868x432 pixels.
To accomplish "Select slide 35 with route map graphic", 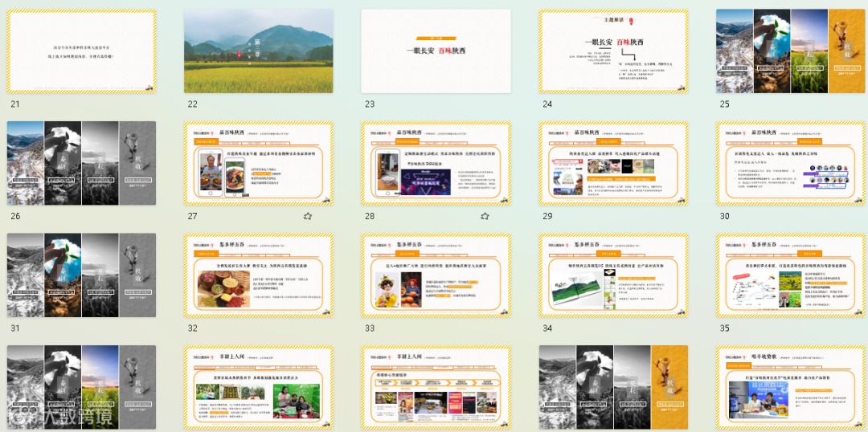I will click(x=791, y=275).
